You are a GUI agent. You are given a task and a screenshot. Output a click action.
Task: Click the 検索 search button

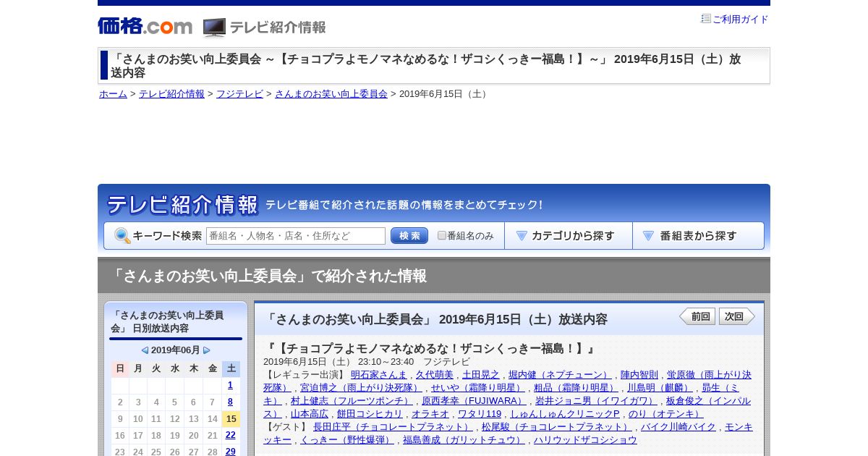(x=409, y=236)
